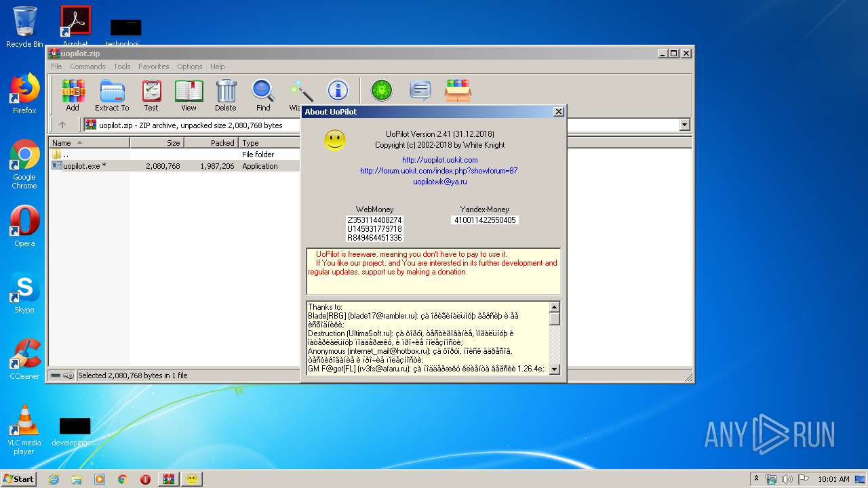Viewport: 868px width, 488px height.
Task: Show hidden tray icons arrow
Action: point(756,479)
